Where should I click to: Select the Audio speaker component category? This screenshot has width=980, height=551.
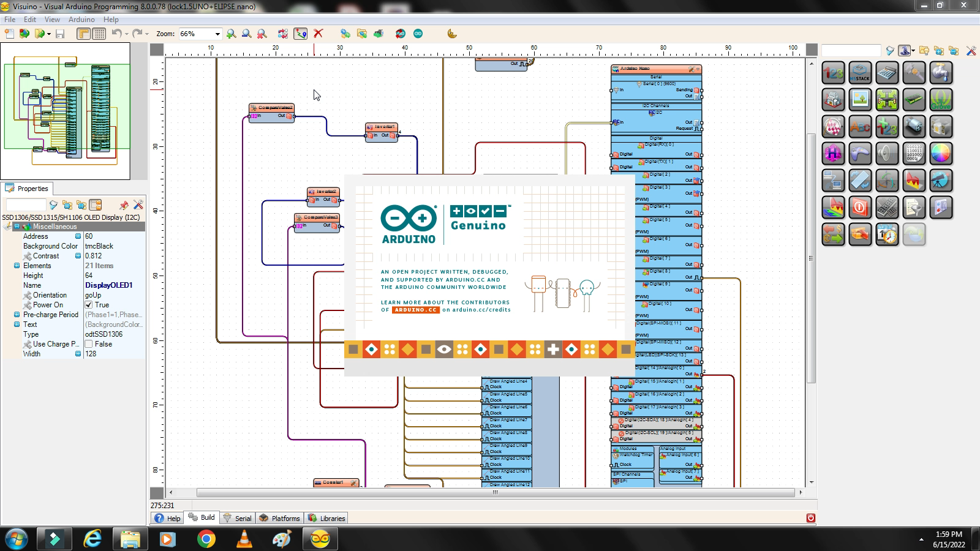pos(886,153)
